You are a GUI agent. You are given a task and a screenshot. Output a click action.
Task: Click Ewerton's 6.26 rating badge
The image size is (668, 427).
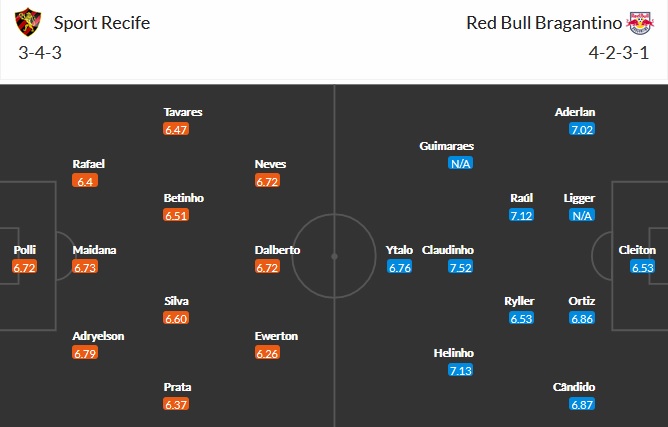click(267, 354)
